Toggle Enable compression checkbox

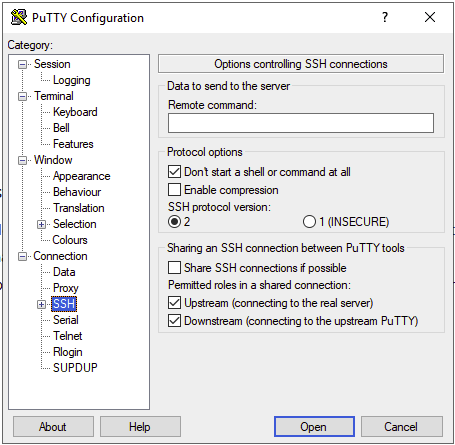coord(174,190)
